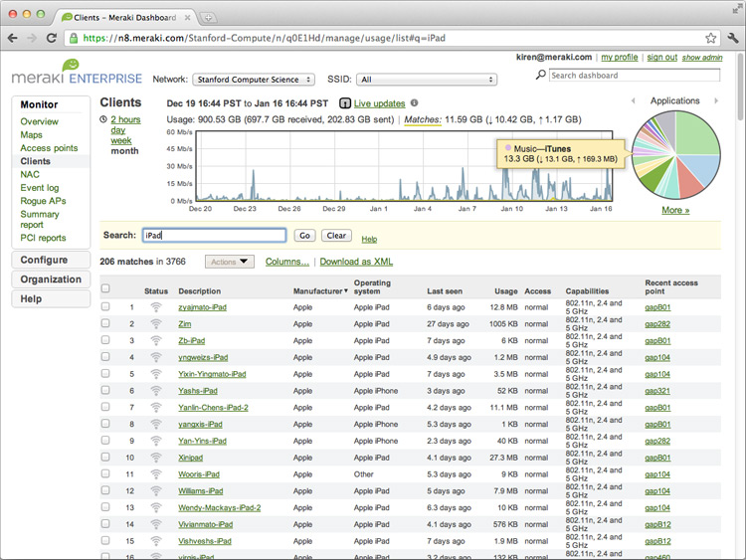Viewport: 746px width, 560px height.
Task: Open the gapB12 access point for Vishveshs-iPad
Action: (x=657, y=541)
